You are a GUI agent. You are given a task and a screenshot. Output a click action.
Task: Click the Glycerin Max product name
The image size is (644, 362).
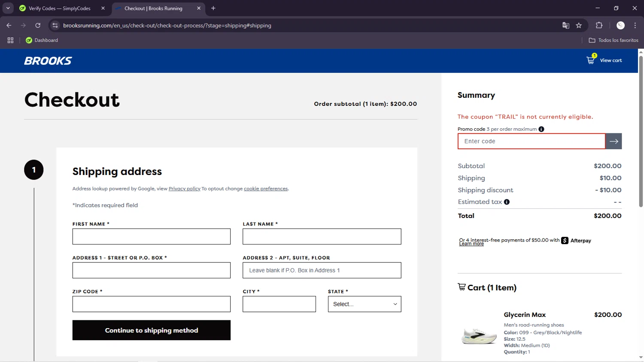(525, 315)
